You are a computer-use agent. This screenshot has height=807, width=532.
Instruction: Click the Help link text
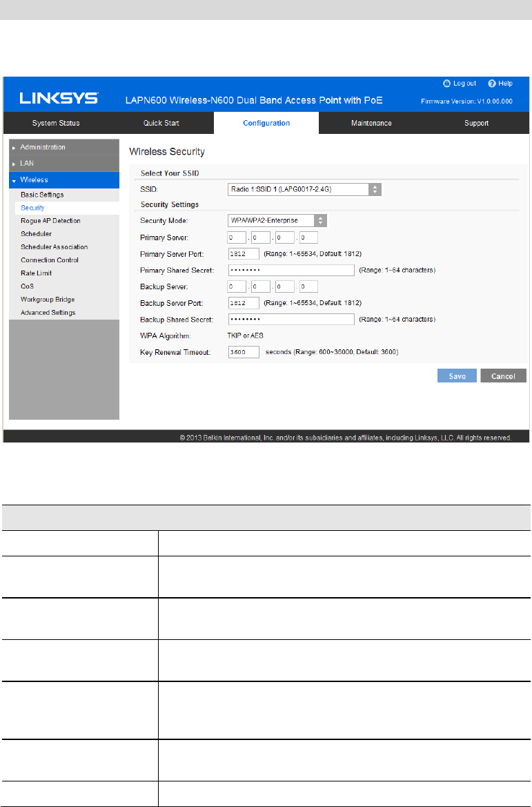tap(505, 84)
